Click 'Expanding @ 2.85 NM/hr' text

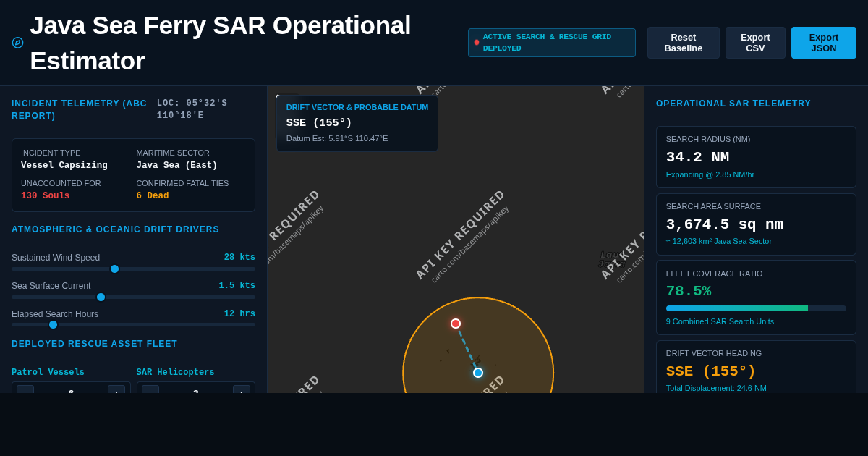[x=710, y=174]
